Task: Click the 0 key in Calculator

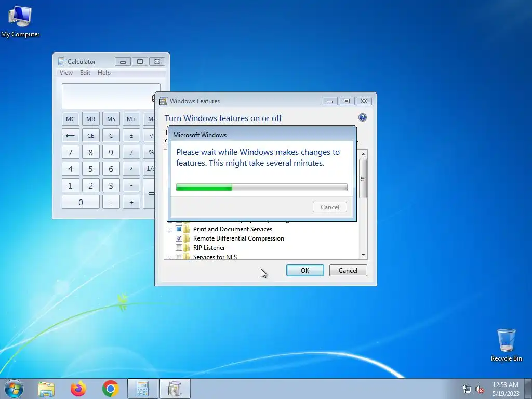Action: pyautogui.click(x=81, y=202)
